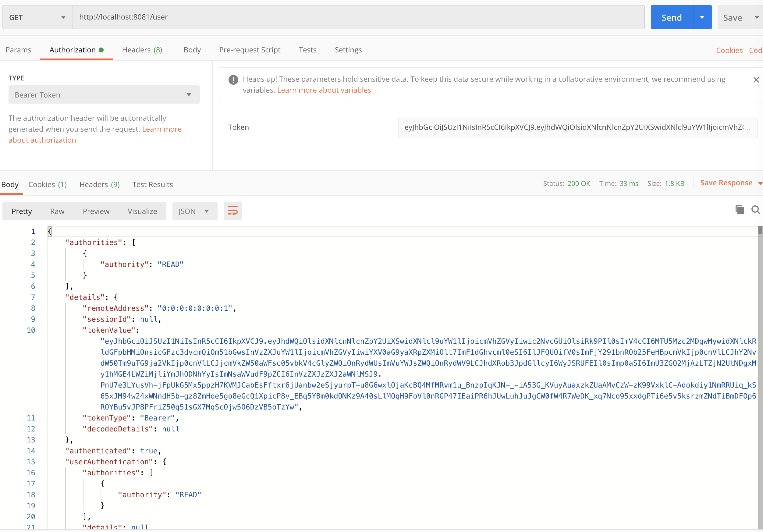Click the info exclamation icon in banner
This screenshot has height=532, width=763.
233,80
